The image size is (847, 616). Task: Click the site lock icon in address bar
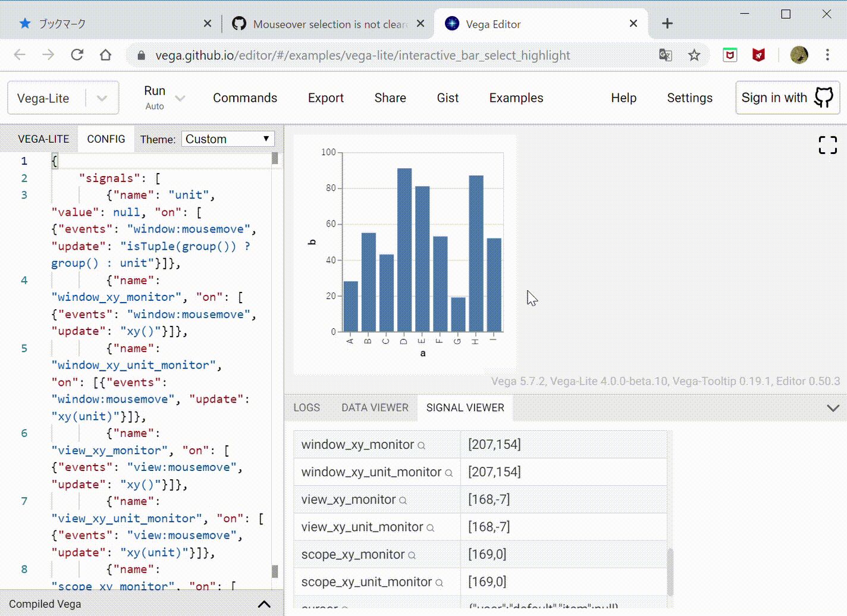coord(141,55)
